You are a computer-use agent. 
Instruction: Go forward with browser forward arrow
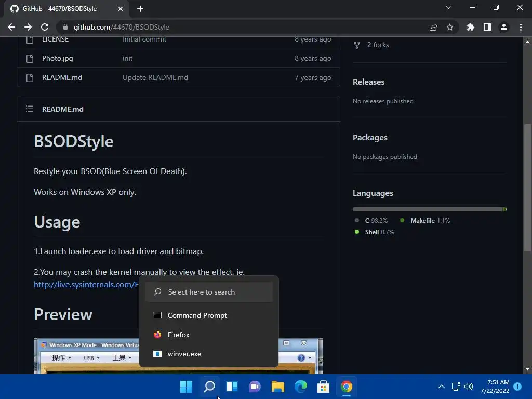[28, 27]
